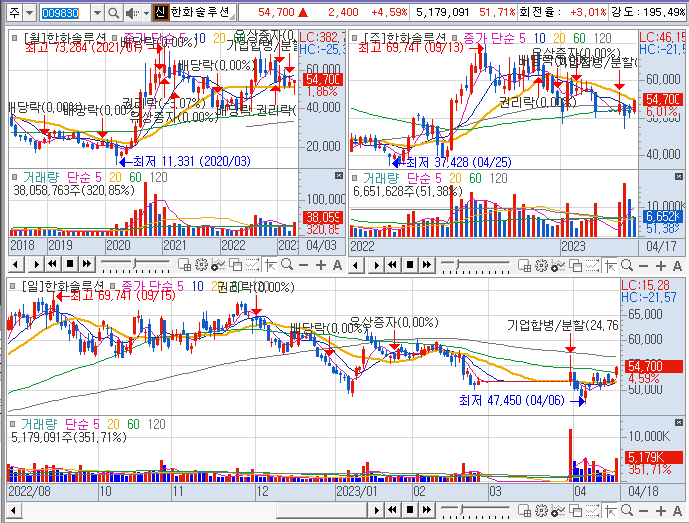Toggle weekly chart crosshair axis icon
The height and width of the screenshot is (523, 689).
pos(611,266)
